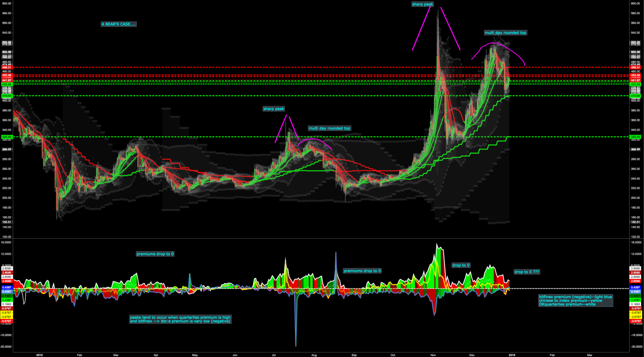The width and height of the screenshot is (644, 357).
Task: Click the Oct label on the time axis
Action: pyautogui.click(x=393, y=355)
